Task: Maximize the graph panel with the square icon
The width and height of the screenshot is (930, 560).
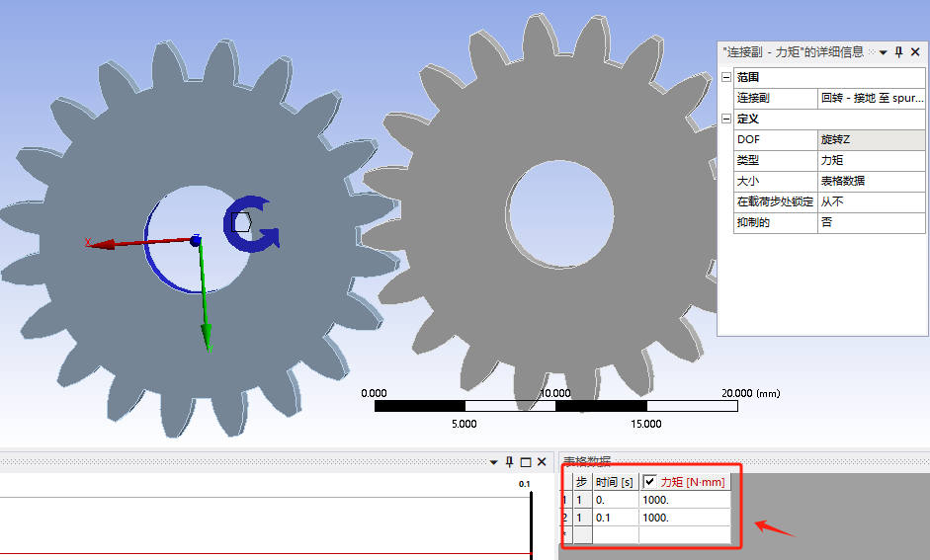Action: (526, 462)
